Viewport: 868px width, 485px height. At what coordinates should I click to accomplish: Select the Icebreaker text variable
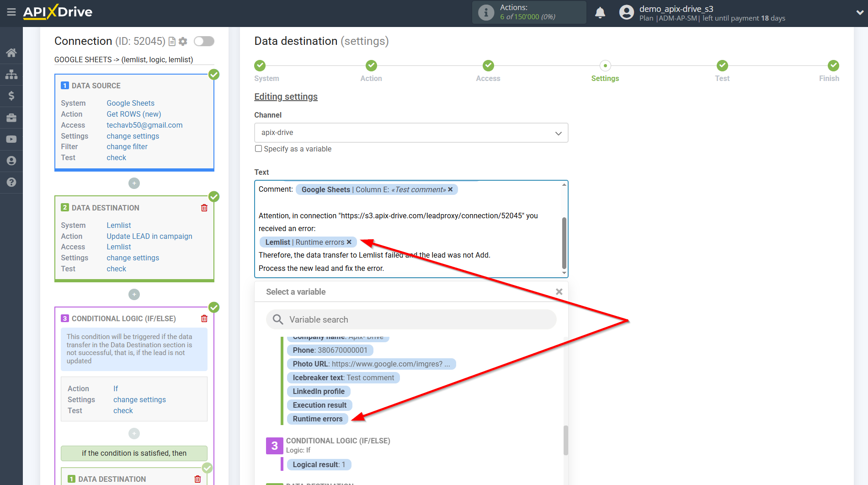[x=343, y=377]
